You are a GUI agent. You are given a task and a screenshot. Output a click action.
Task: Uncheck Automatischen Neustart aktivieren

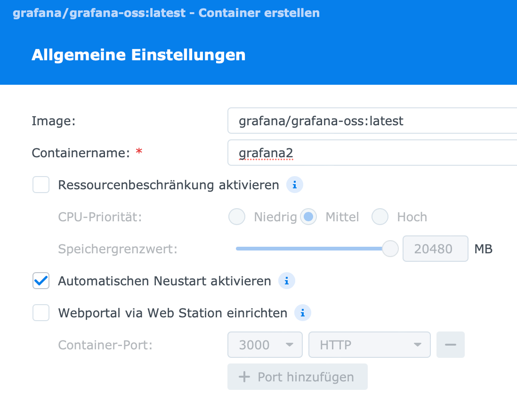click(x=41, y=281)
